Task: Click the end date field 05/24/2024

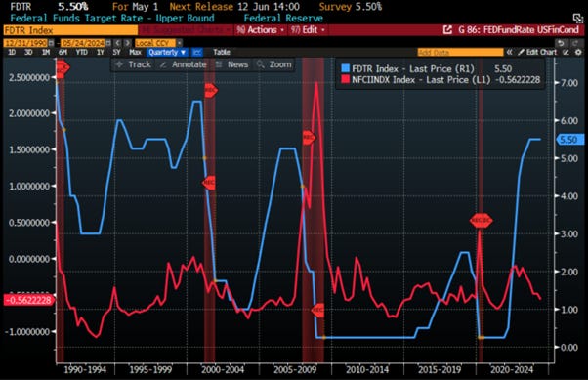Action: (83, 43)
